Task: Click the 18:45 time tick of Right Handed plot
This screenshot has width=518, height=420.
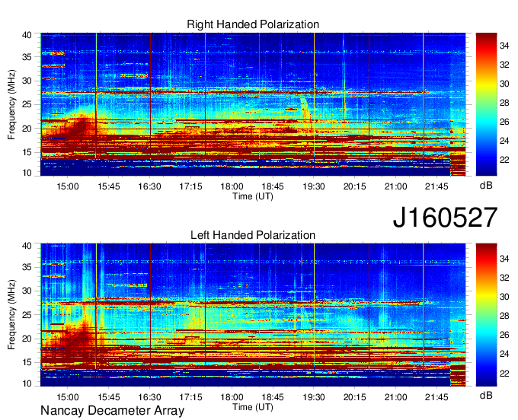Action: pyautogui.click(x=273, y=186)
